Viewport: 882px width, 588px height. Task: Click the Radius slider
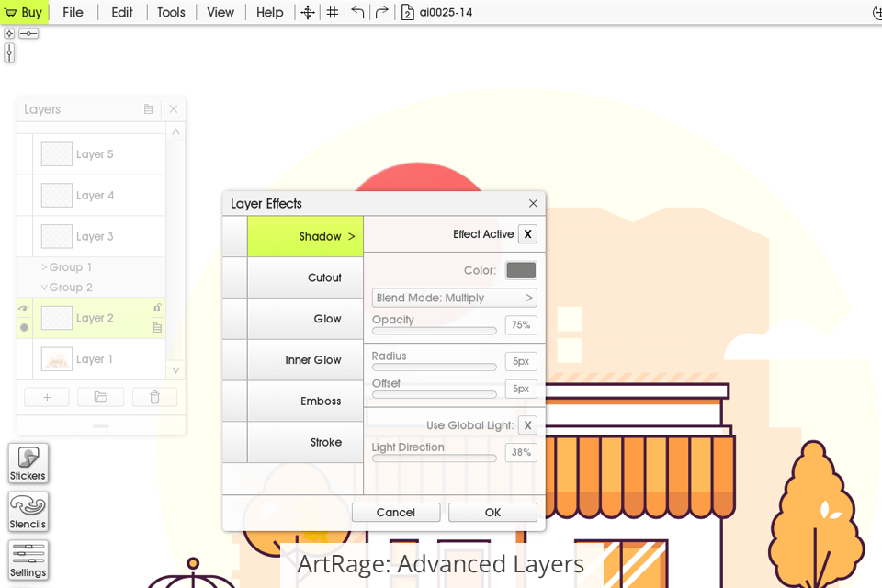[435, 367]
